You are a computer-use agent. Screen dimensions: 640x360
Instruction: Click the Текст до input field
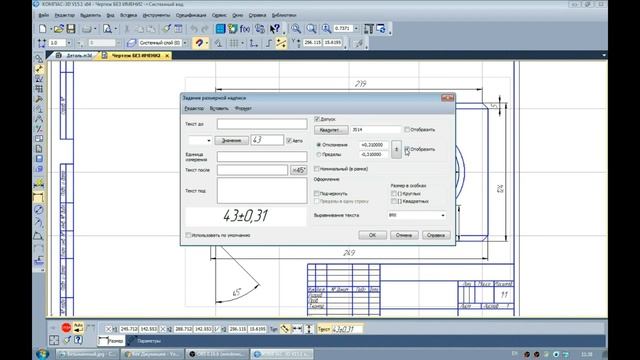tap(262, 124)
